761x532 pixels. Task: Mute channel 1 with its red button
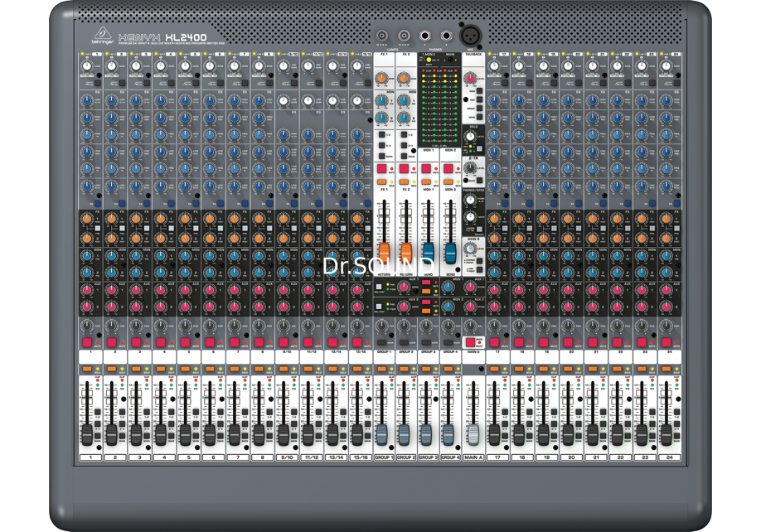pyautogui.click(x=87, y=342)
